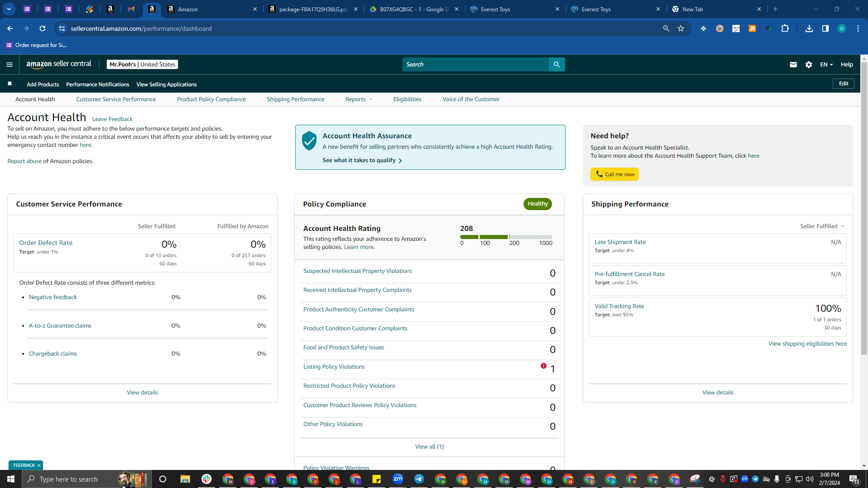
Task: Open Performance Notifications link
Action: [98, 84]
